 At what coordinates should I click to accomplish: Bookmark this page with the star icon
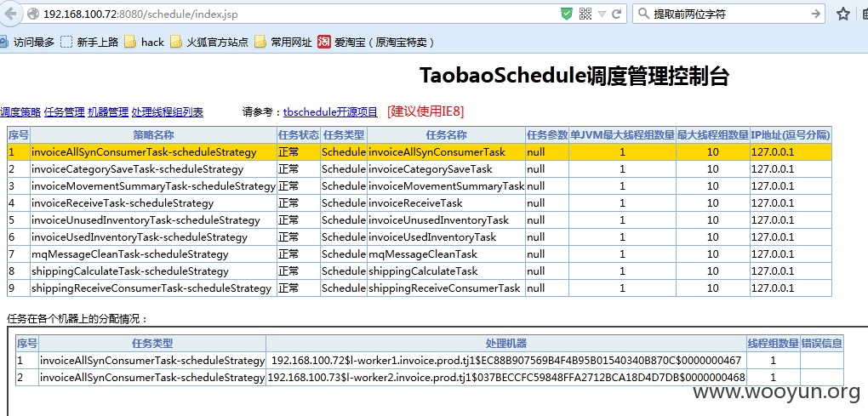click(843, 14)
